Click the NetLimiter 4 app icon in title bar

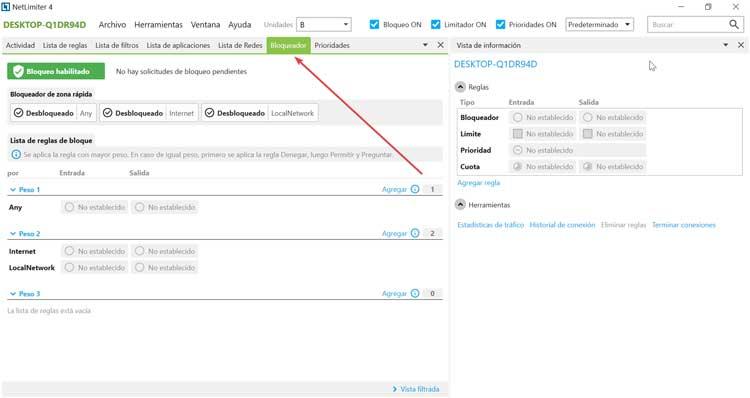pyautogui.click(x=6, y=7)
